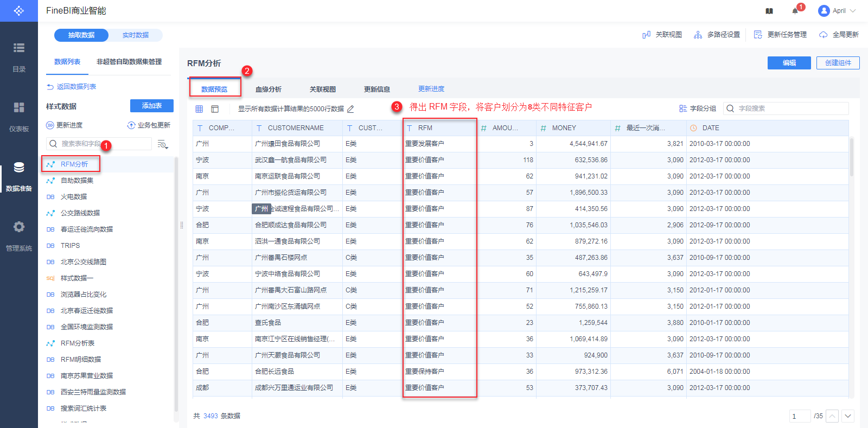Open the 血缘分析 tab
This screenshot has width=868, height=428.
[269, 89]
